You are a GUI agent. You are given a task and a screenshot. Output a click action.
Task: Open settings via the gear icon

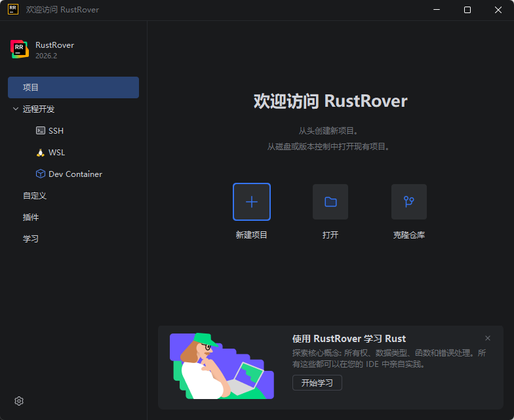tap(19, 401)
